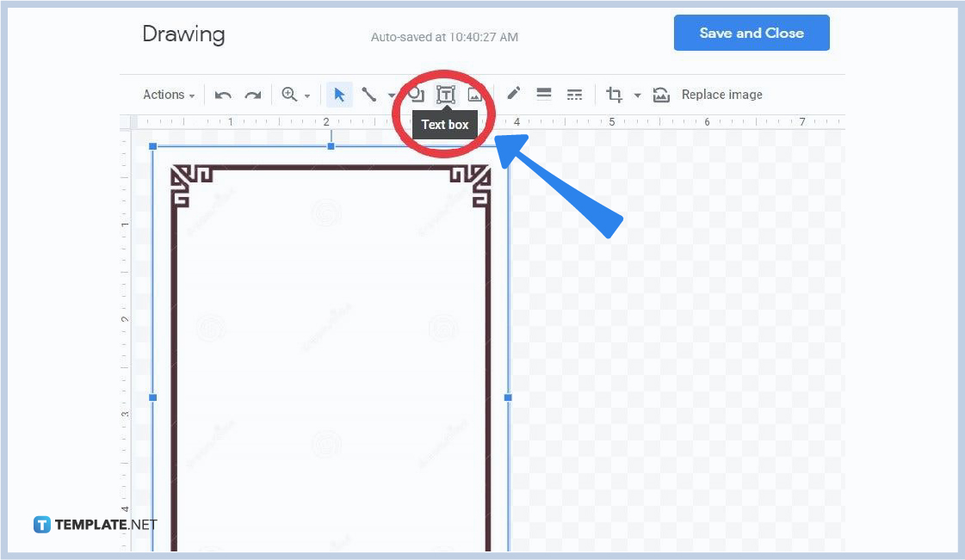Viewport: 965px width, 560px height.
Task: Select the arrow Select tool
Action: pyautogui.click(x=339, y=95)
